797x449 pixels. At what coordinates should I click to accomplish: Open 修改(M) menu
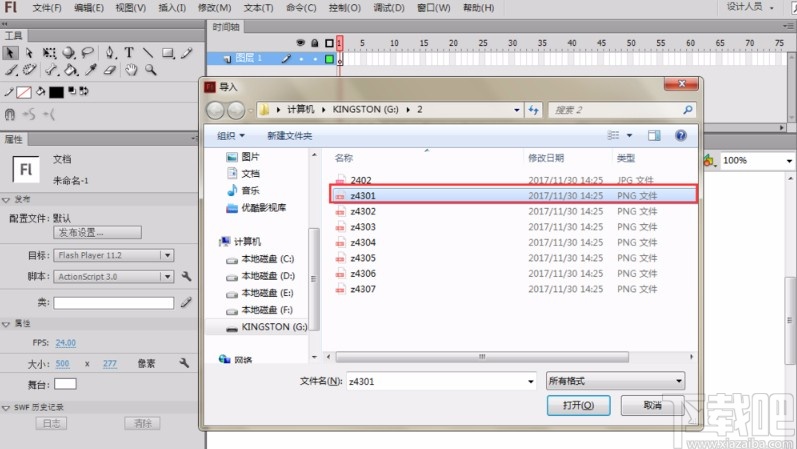(x=214, y=8)
